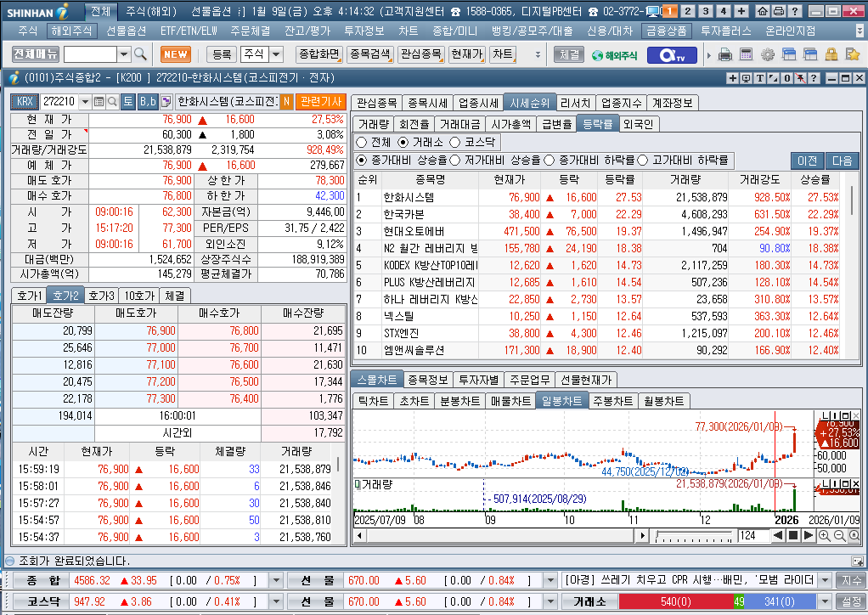This screenshot has width=868, height=615.
Task: Click the chart zoom-in magnifier icon
Action: pos(825,535)
